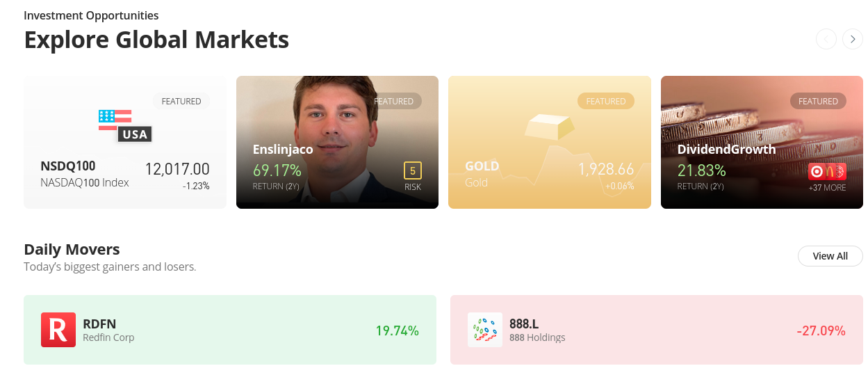Open the 888 Holdings logo

[485, 330]
